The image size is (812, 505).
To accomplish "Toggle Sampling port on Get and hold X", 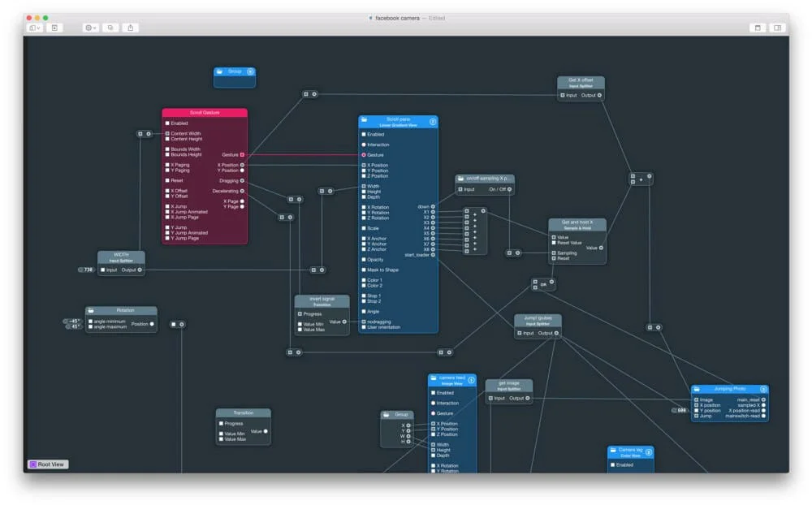I will pos(554,252).
